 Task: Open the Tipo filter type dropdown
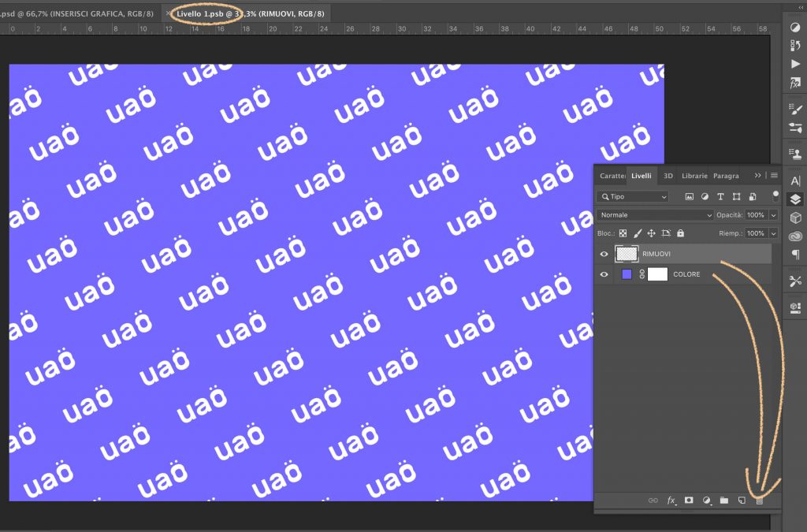[634, 196]
